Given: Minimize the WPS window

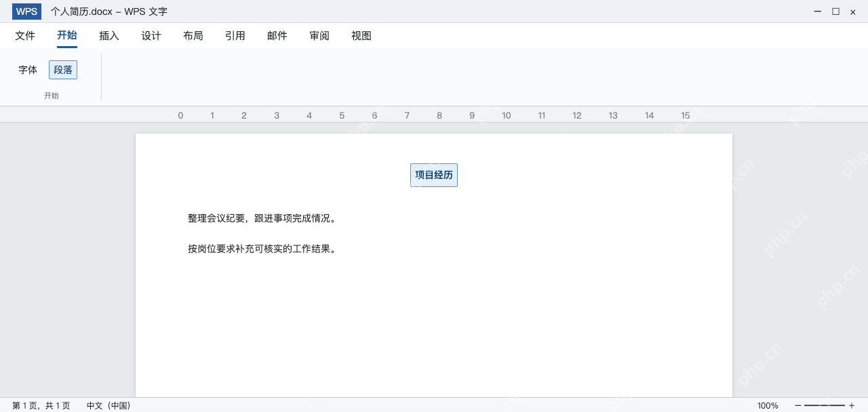Looking at the screenshot, I should (x=818, y=12).
